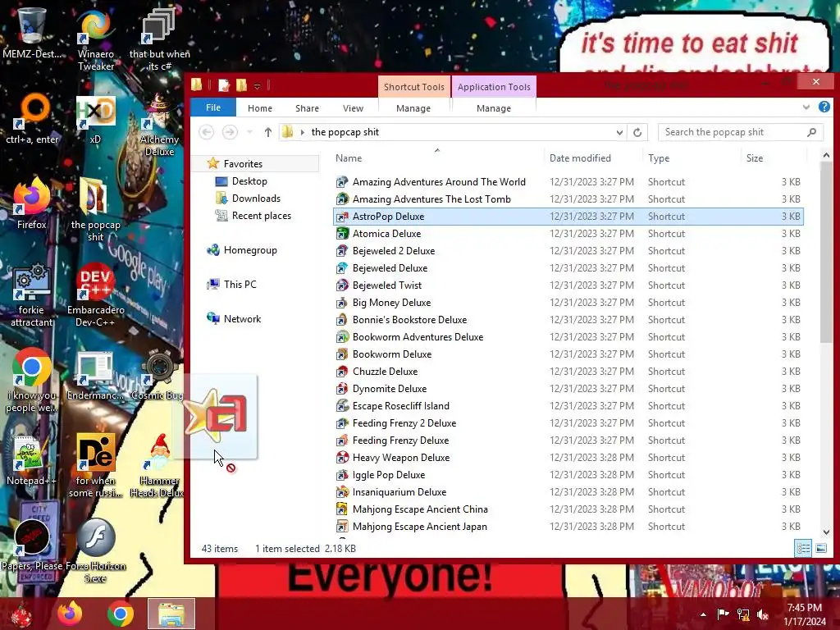Open Manage tab under Shortcut Tools
This screenshot has height=630, width=840.
tap(413, 108)
